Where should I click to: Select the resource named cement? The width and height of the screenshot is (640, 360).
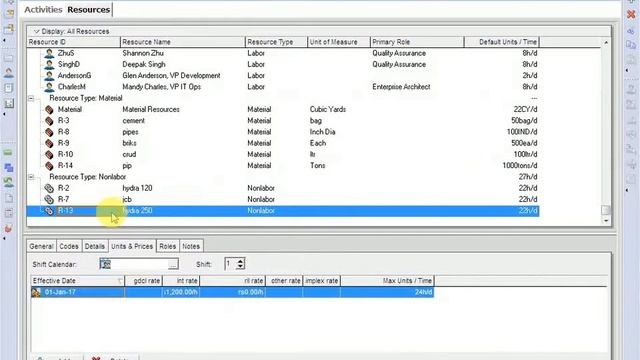click(133, 121)
